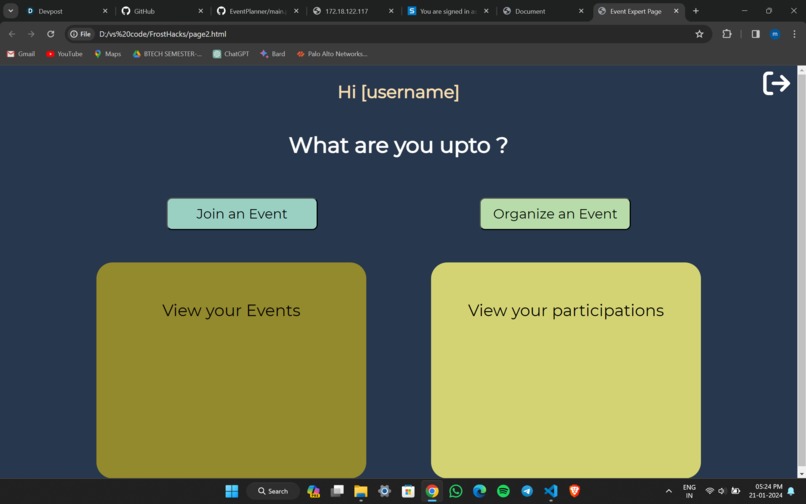Expand the hidden system tray icons
806x504 pixels.
pyautogui.click(x=669, y=491)
